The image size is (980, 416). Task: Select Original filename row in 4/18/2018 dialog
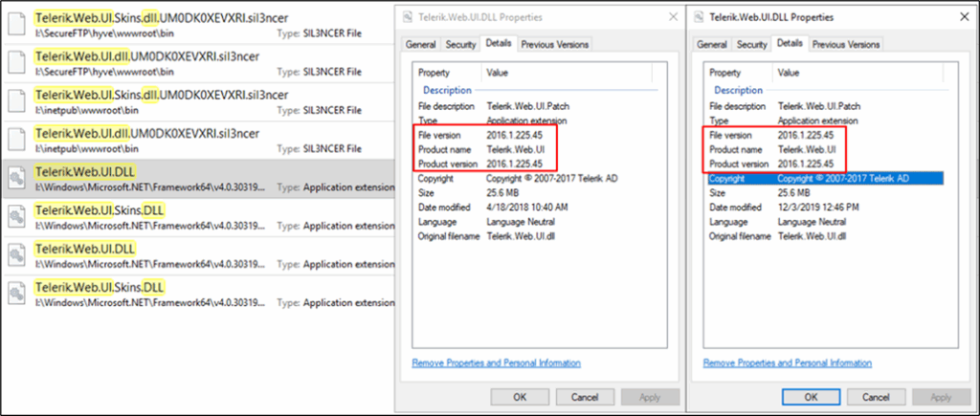coord(534,236)
